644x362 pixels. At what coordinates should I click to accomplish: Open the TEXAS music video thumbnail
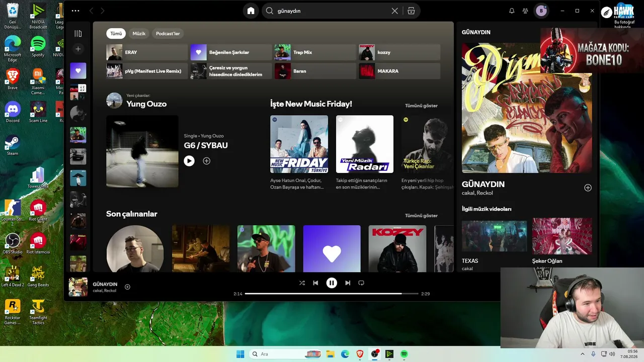(494, 236)
